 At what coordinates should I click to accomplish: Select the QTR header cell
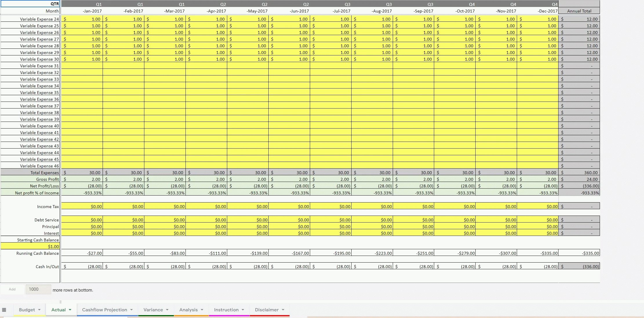[30, 4]
